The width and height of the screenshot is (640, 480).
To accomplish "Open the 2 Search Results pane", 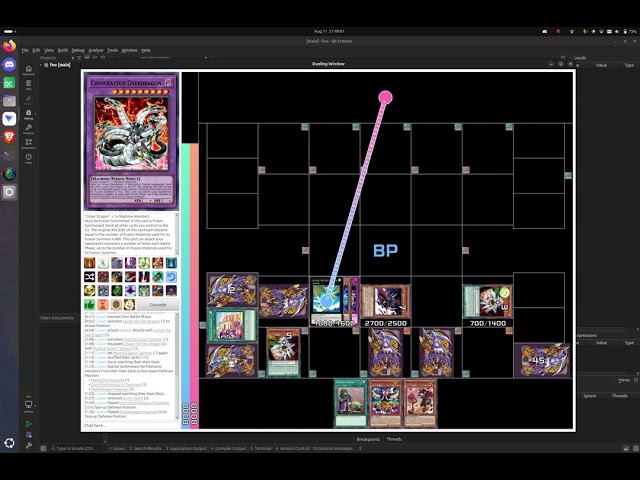I will click(145, 448).
